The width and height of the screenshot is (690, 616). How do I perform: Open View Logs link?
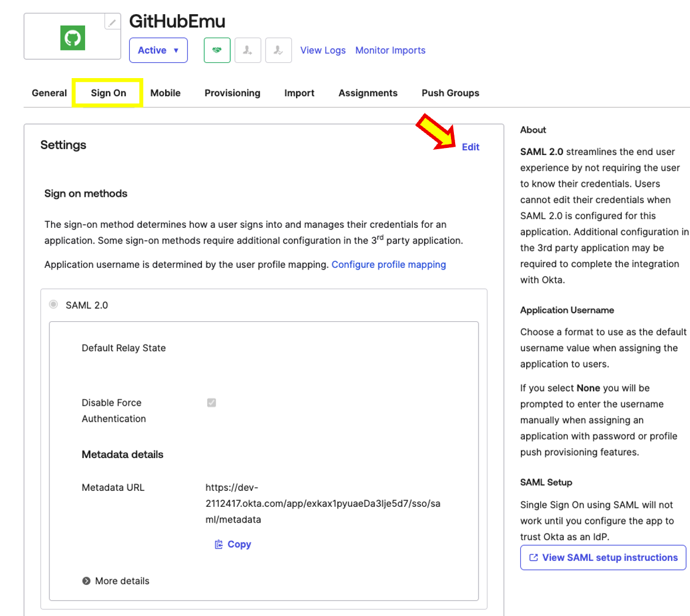(x=323, y=50)
